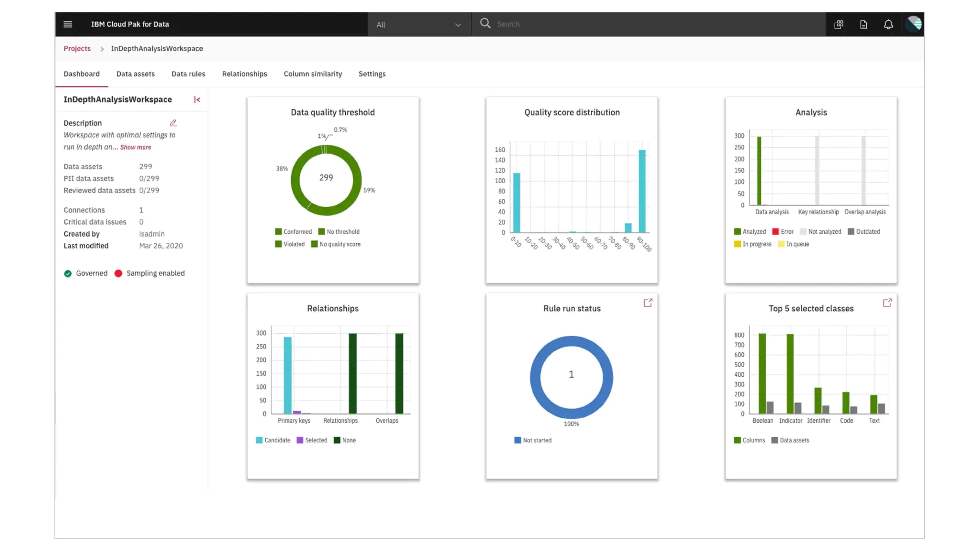Open the document icon in header
The width and height of the screenshot is (980, 551).
pos(863,24)
